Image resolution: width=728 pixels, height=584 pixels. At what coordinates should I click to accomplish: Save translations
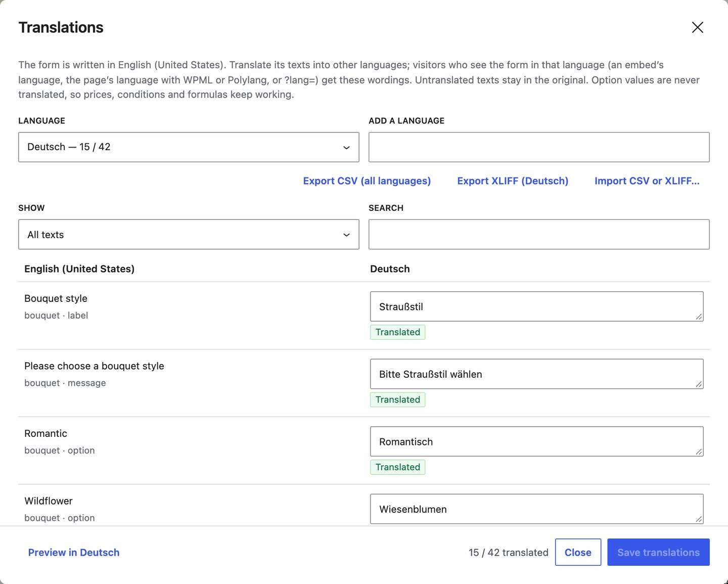658,552
